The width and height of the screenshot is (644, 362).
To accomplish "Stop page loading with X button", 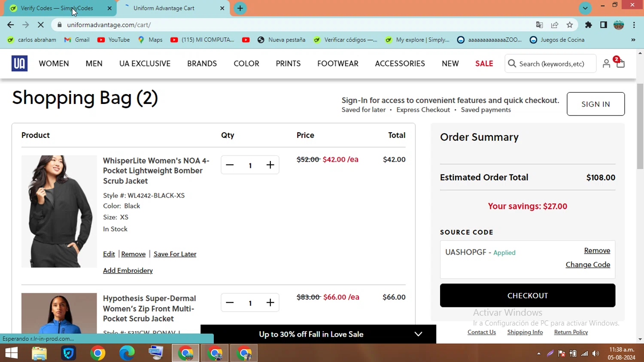I will point(40,25).
